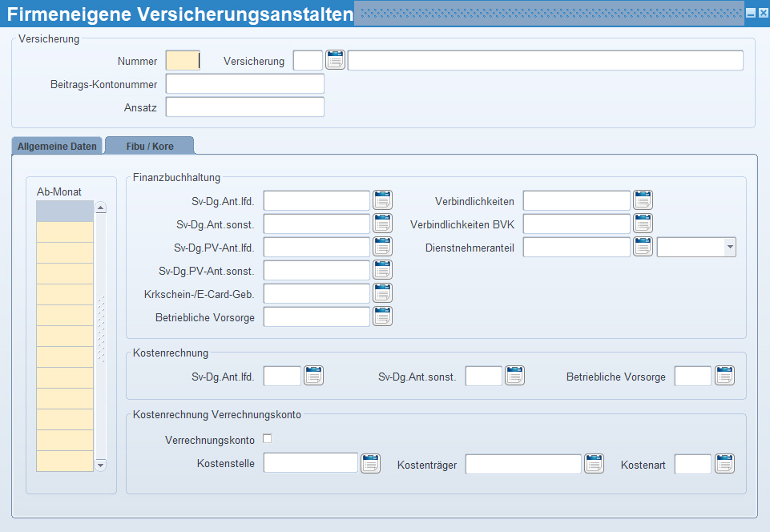This screenshot has width=770, height=532.
Task: Focus the Ansatz input field
Action: pyautogui.click(x=244, y=107)
